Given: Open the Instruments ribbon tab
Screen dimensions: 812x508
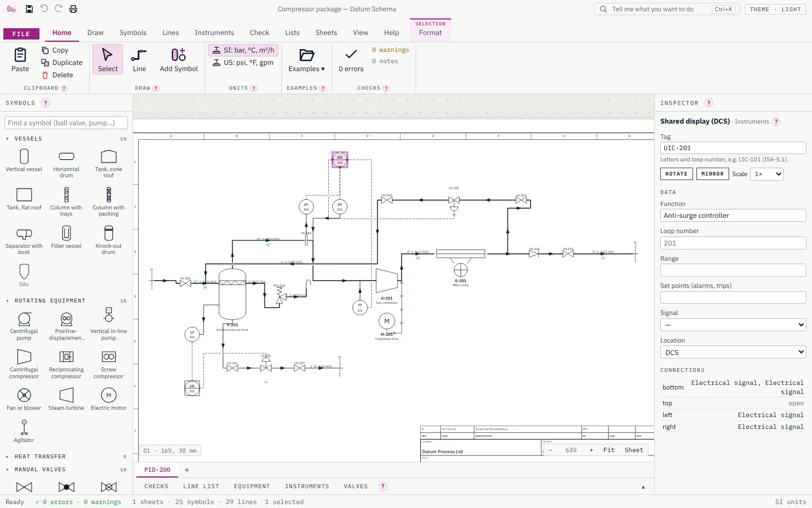Looking at the screenshot, I should point(214,33).
